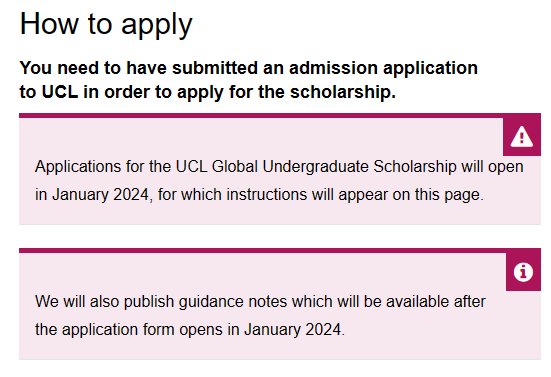Screen dimensions: 551x377
Task: Click the bold word "UCL" in the subheading
Action: coord(60,92)
